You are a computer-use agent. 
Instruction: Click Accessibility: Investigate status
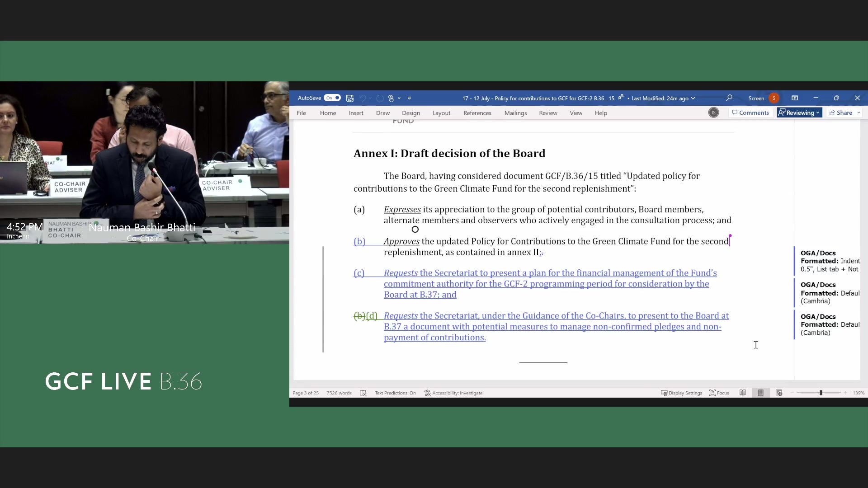click(453, 393)
